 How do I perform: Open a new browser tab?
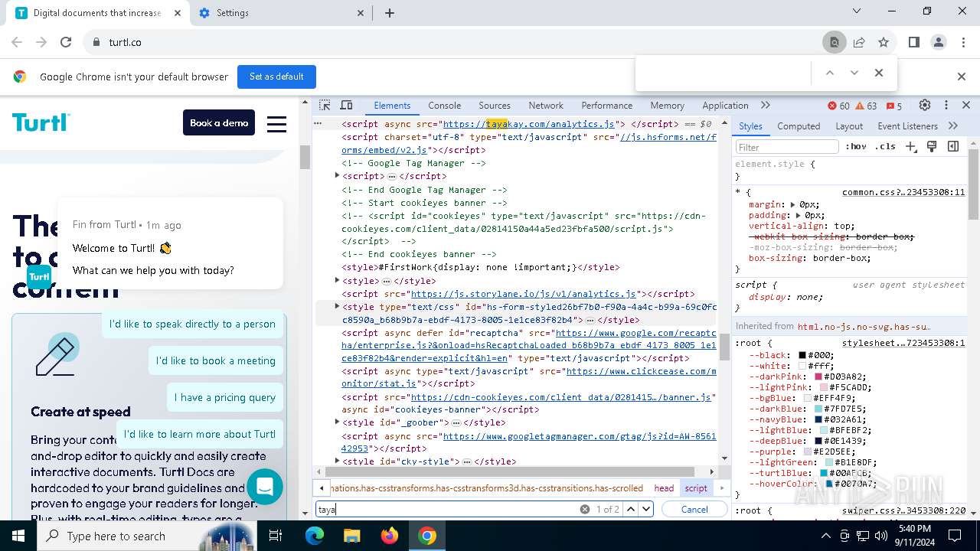(390, 13)
